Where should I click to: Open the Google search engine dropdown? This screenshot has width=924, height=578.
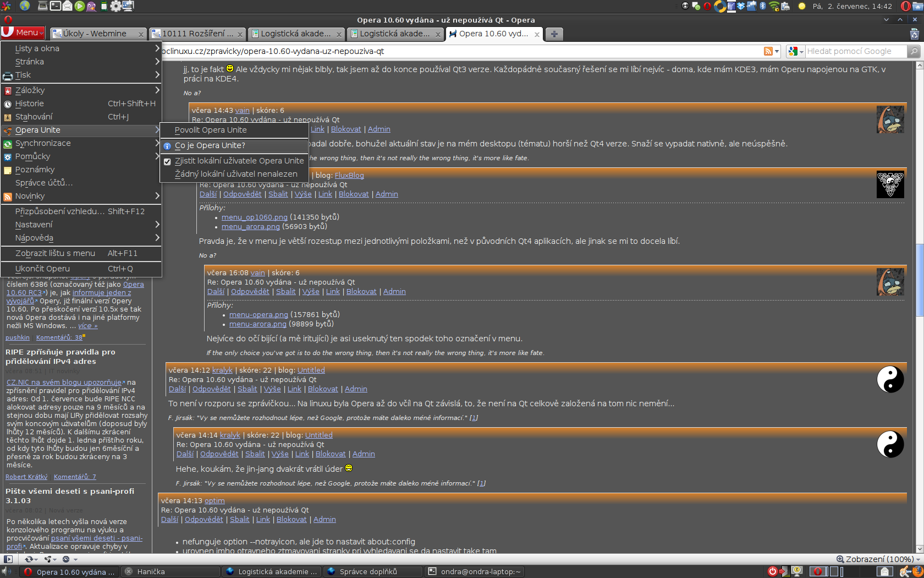[795, 51]
